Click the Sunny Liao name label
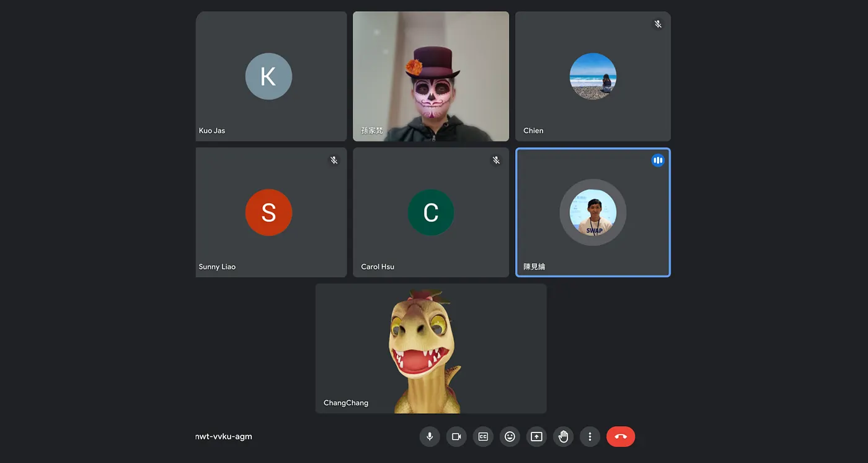868x463 pixels. point(217,266)
